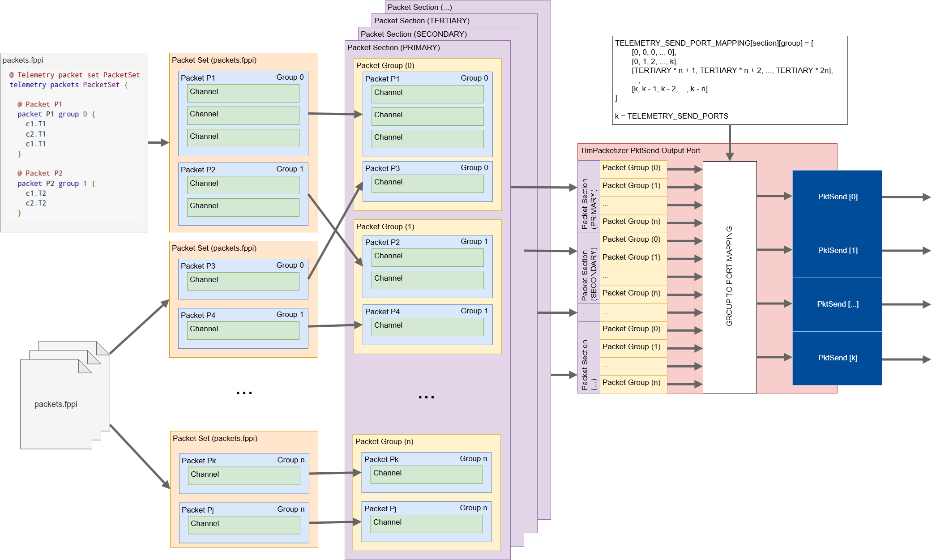
Task: Click the c1.T1 channel entry in the code listing
Action: [36, 124]
